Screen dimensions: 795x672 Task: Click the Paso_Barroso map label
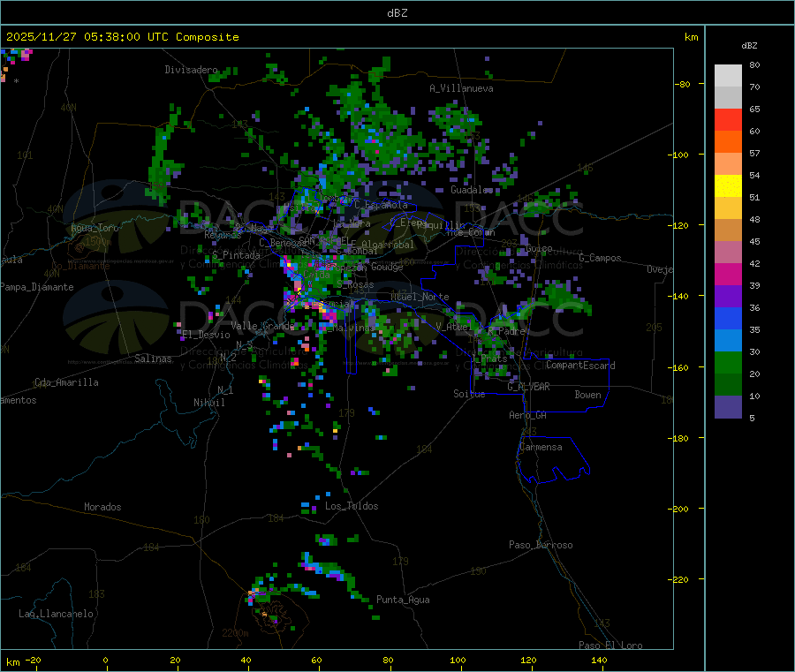pyautogui.click(x=541, y=546)
